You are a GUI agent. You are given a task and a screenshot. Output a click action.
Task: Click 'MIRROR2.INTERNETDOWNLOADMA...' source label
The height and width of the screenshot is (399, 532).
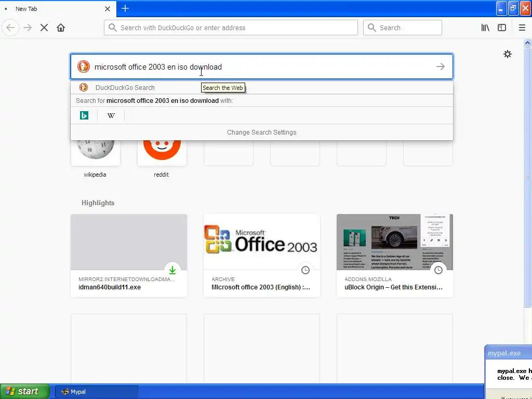[x=127, y=279]
